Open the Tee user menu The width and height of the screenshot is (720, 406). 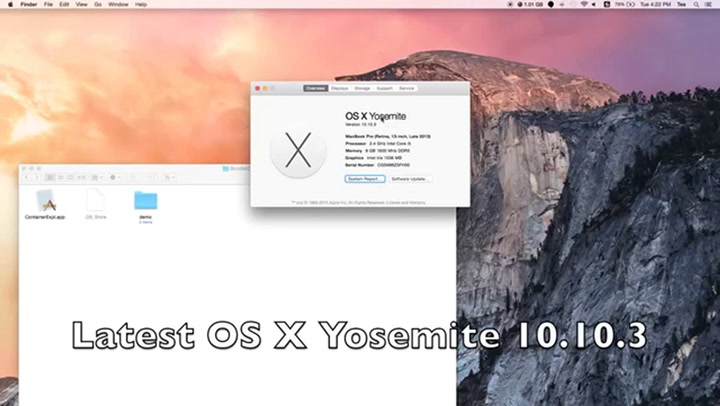[x=681, y=4]
